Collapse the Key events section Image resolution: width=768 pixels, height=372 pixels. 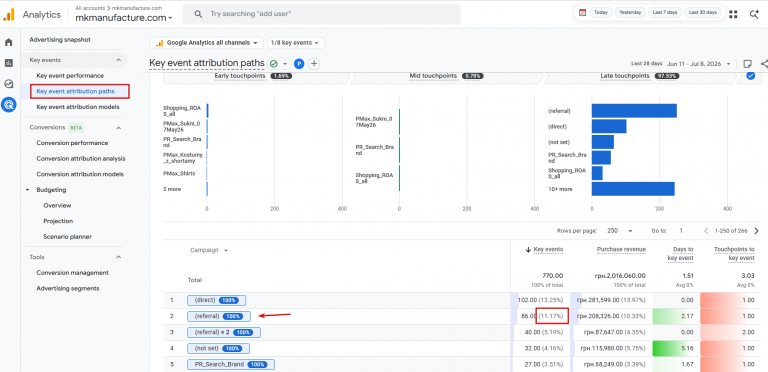point(119,60)
